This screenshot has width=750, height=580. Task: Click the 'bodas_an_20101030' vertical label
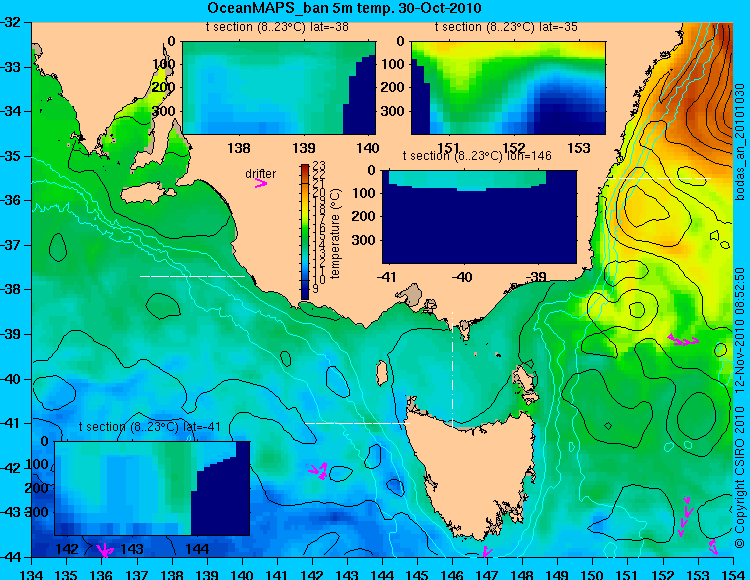pyautogui.click(x=741, y=142)
